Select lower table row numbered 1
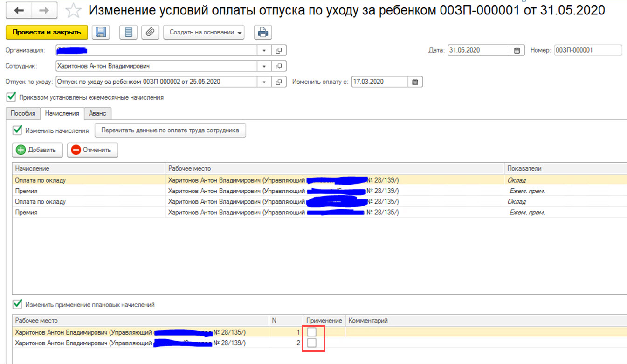 (x=319, y=332)
